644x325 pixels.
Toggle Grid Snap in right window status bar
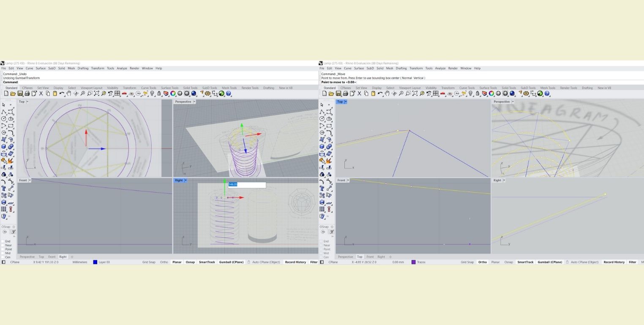(467, 262)
